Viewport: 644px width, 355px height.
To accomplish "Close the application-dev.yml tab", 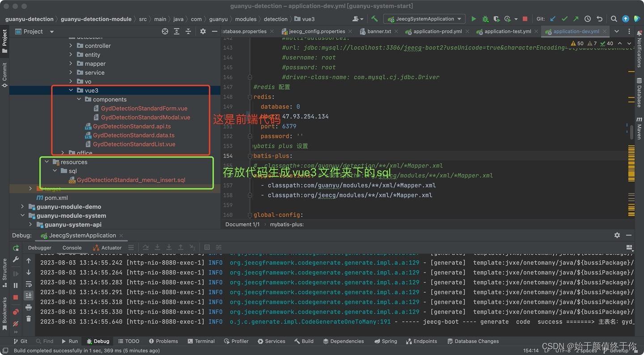I will [605, 31].
